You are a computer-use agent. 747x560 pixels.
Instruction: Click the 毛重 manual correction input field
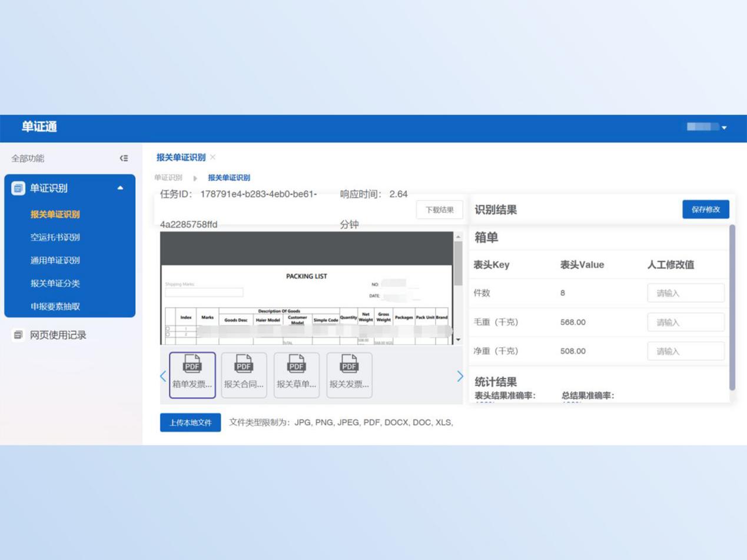pyautogui.click(x=685, y=322)
